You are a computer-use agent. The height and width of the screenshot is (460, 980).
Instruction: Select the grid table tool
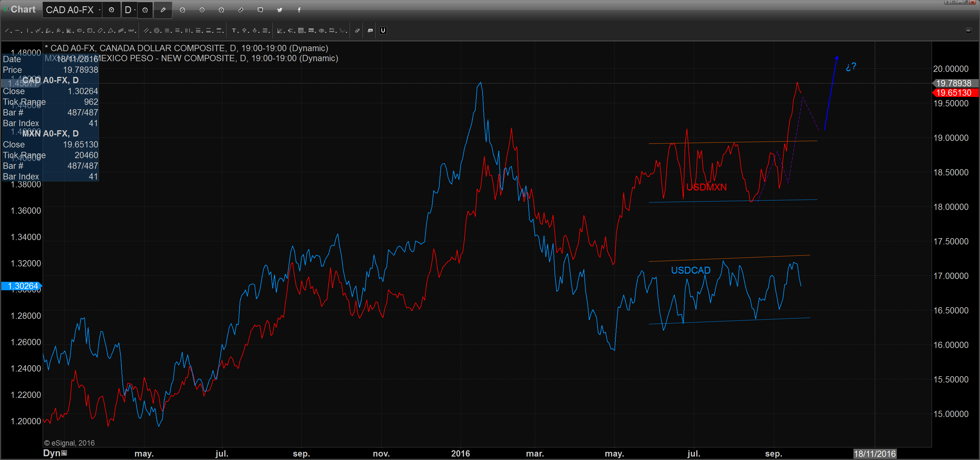(301, 30)
